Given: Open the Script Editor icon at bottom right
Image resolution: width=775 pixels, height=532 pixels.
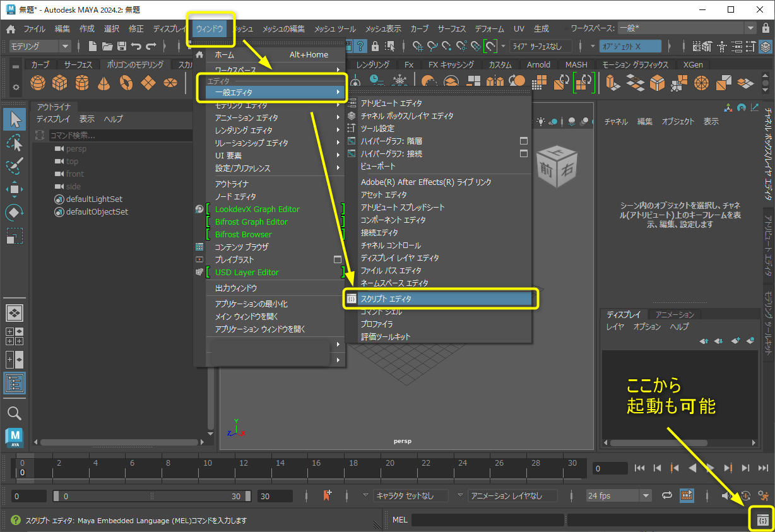Looking at the screenshot, I should pyautogui.click(x=762, y=521).
